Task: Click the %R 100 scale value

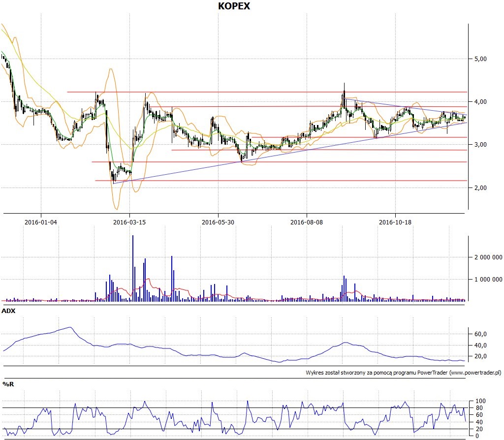Action: (x=480, y=401)
